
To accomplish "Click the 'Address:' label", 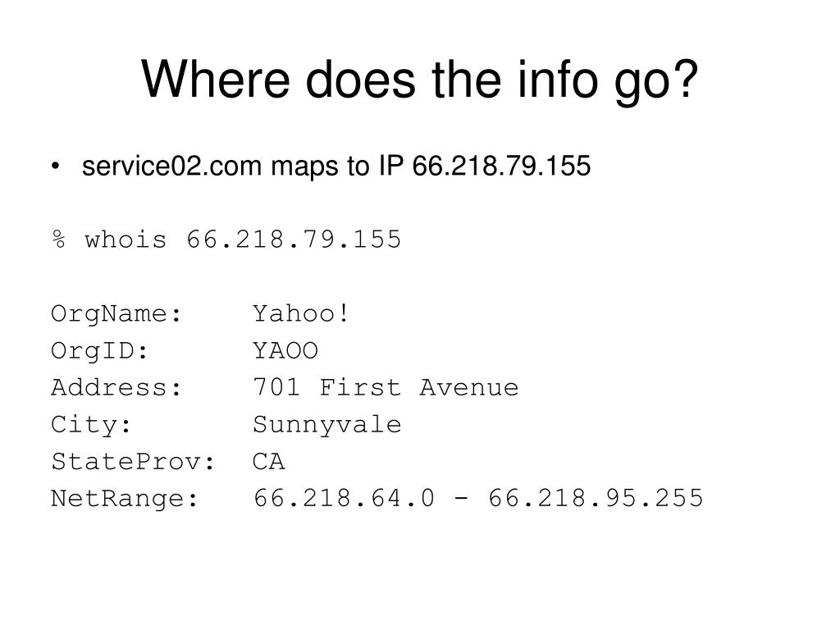I will click(x=116, y=387).
